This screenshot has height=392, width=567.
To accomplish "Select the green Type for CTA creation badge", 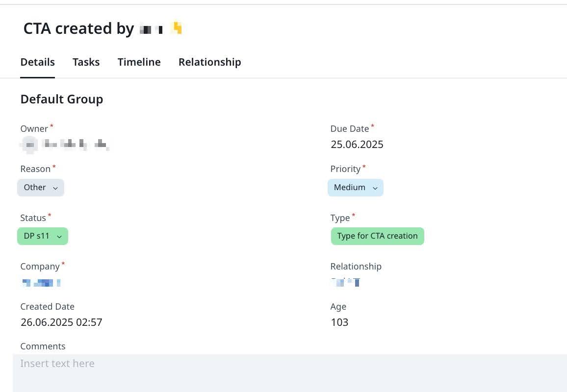I will click(377, 236).
